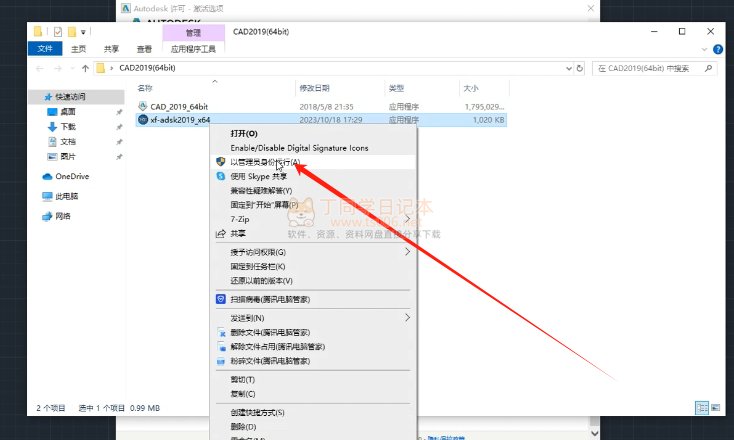Viewport: 734px width, 440px height.
Task: Choose 以管理员身份运行(A)
Action: tap(314, 162)
